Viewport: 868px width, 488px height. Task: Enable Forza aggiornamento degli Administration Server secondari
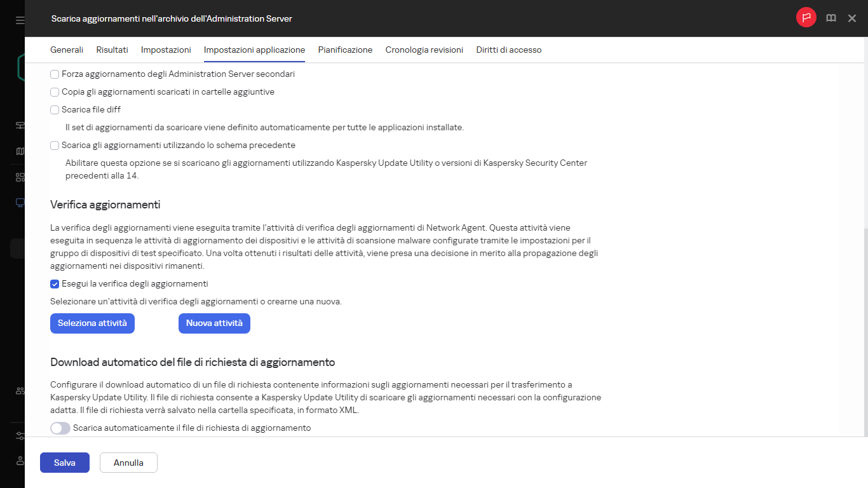tap(55, 74)
